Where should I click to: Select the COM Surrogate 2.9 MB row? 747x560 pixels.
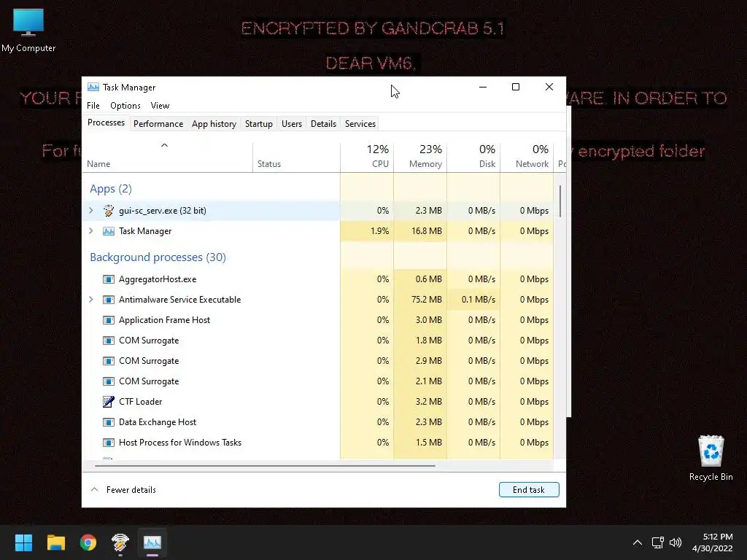(317, 361)
